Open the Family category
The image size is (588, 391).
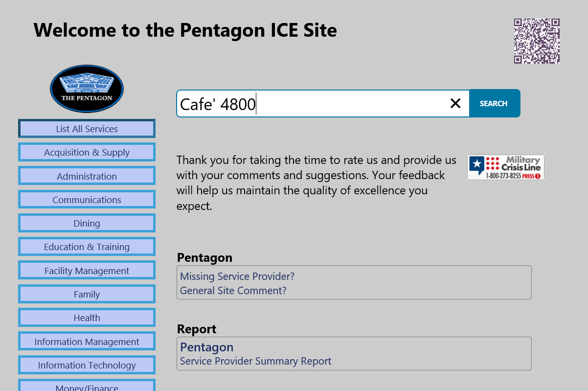[87, 294]
